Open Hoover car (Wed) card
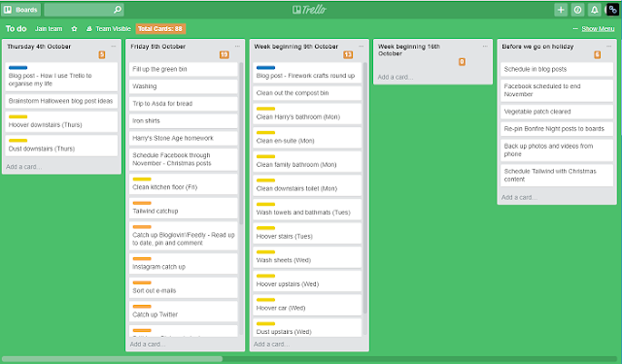622x364 pixels. (x=307, y=305)
